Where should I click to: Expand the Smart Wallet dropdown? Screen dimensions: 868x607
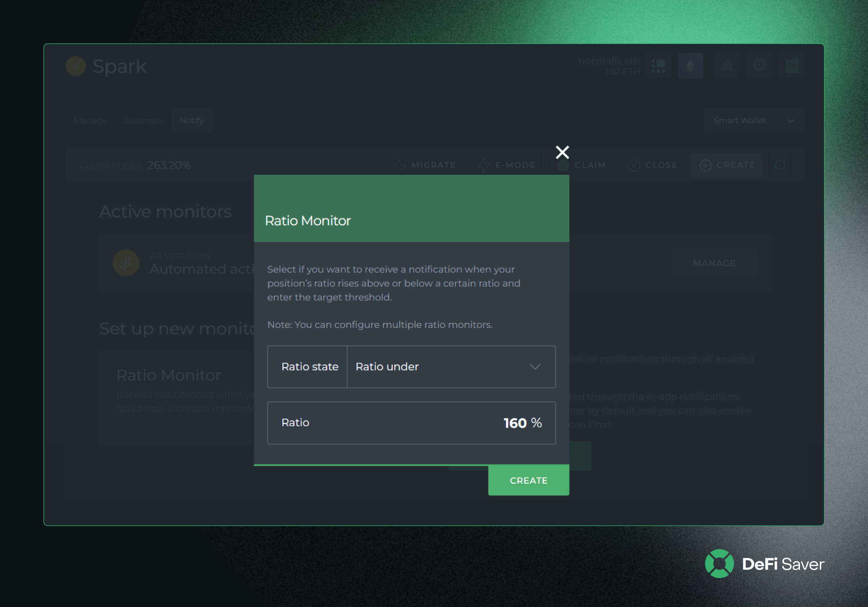[x=754, y=121]
